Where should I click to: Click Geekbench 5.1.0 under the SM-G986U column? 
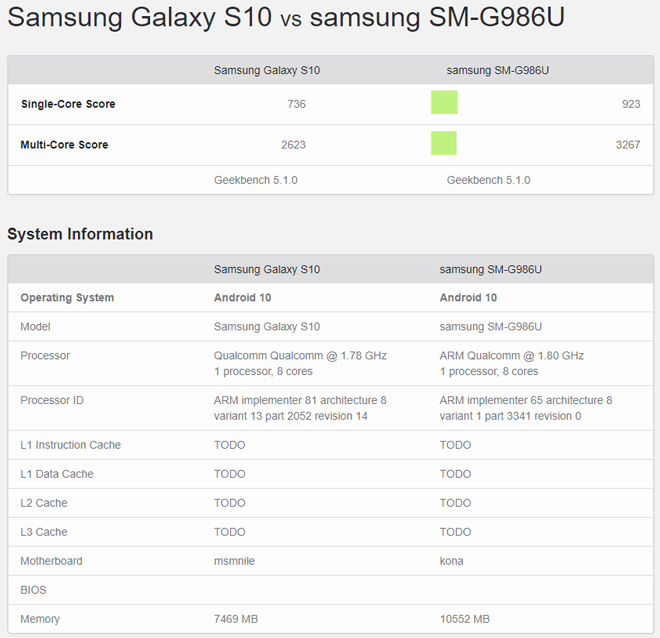488,180
